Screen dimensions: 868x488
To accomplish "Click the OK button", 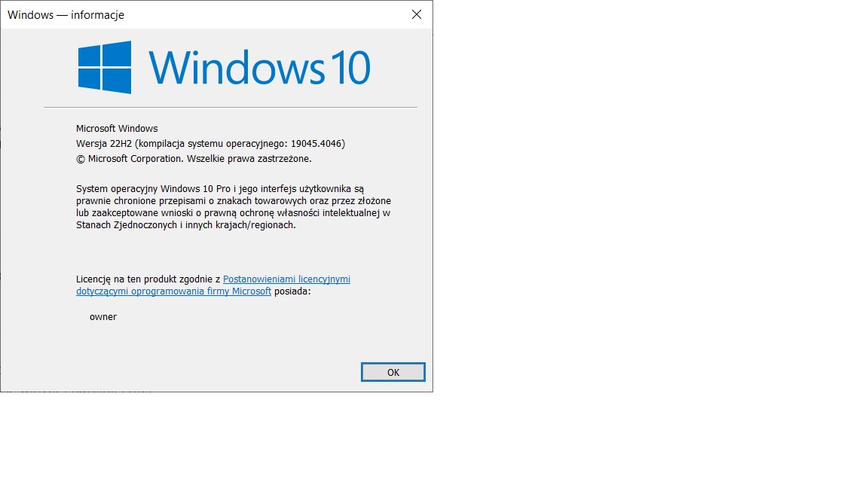I will (x=393, y=372).
